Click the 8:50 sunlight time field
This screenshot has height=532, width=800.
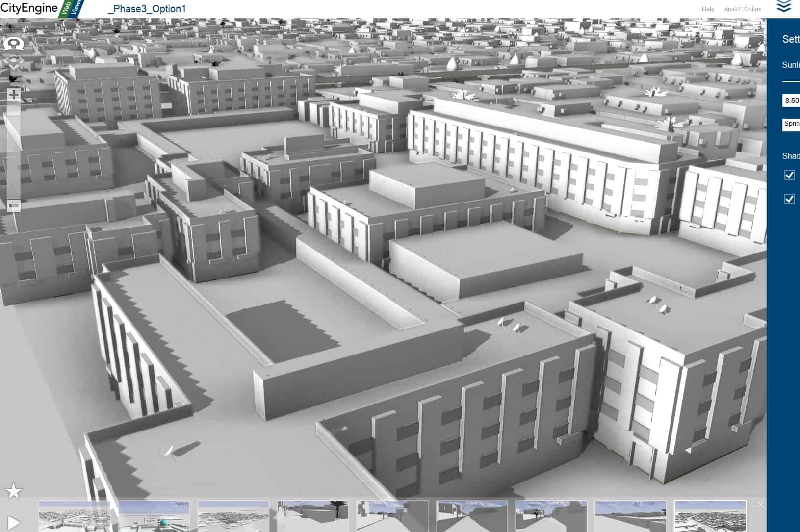[x=791, y=101]
